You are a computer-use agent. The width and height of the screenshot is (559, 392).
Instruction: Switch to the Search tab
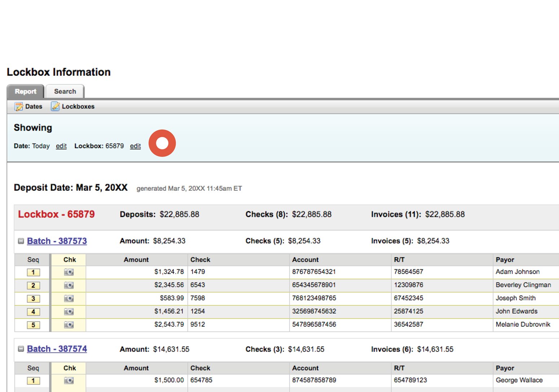[x=65, y=91]
